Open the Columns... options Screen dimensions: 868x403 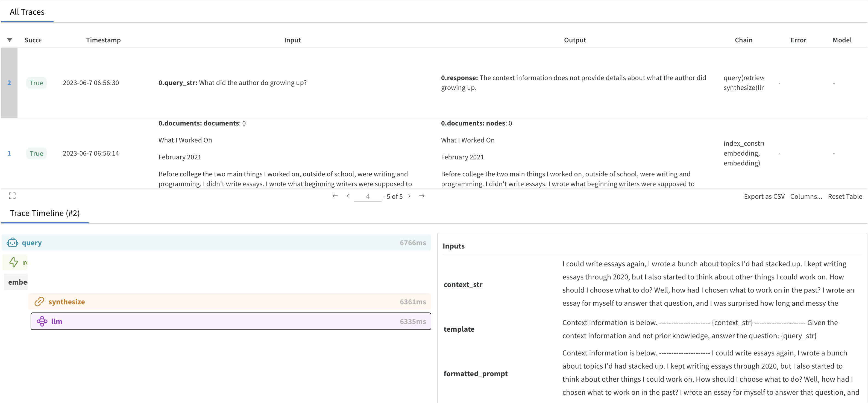pyautogui.click(x=806, y=197)
